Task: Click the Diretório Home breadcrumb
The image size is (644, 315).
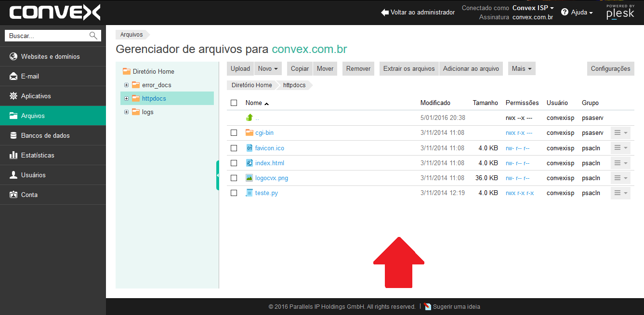Action: (251, 85)
